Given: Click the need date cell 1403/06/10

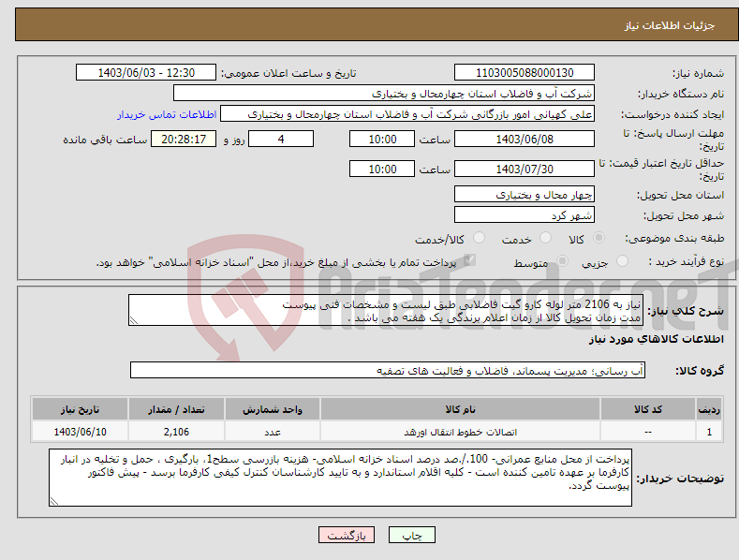Looking at the screenshot, I should pos(80,432).
